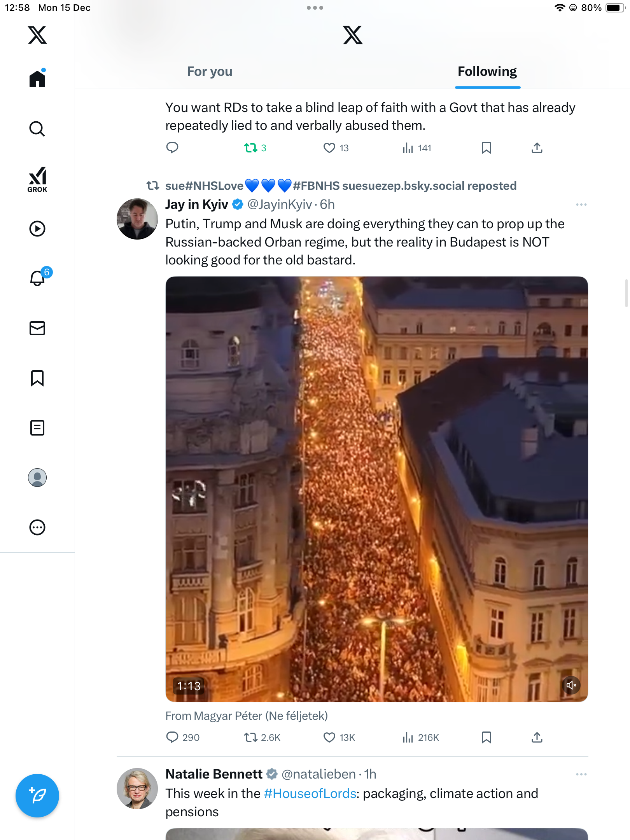Viewport: 630px width, 840px height.
Task: Tap the compose post button
Action: (37, 796)
